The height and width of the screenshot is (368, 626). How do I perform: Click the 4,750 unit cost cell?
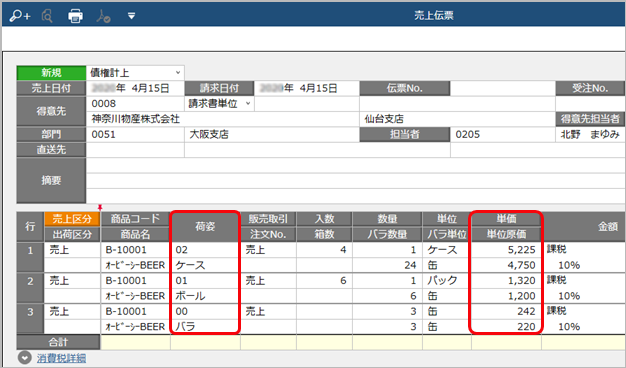[506, 265]
